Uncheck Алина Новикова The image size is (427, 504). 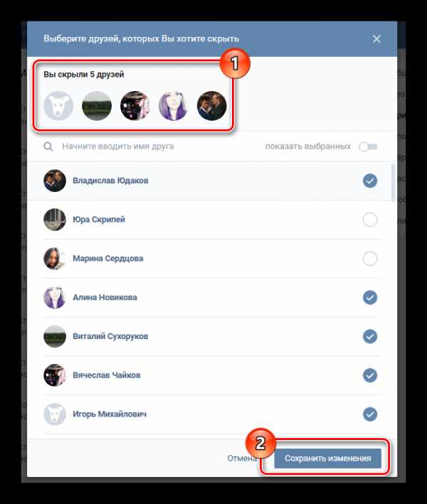[x=370, y=297]
